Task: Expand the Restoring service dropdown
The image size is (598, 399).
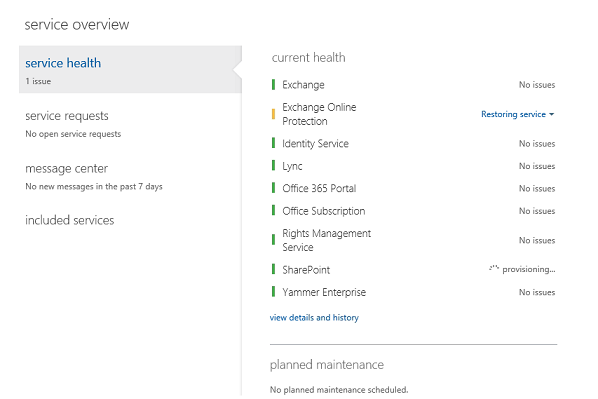Action: 517,114
